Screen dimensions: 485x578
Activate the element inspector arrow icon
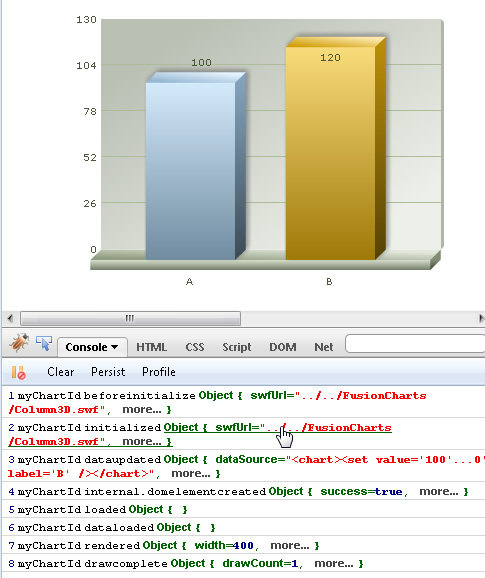(x=44, y=343)
